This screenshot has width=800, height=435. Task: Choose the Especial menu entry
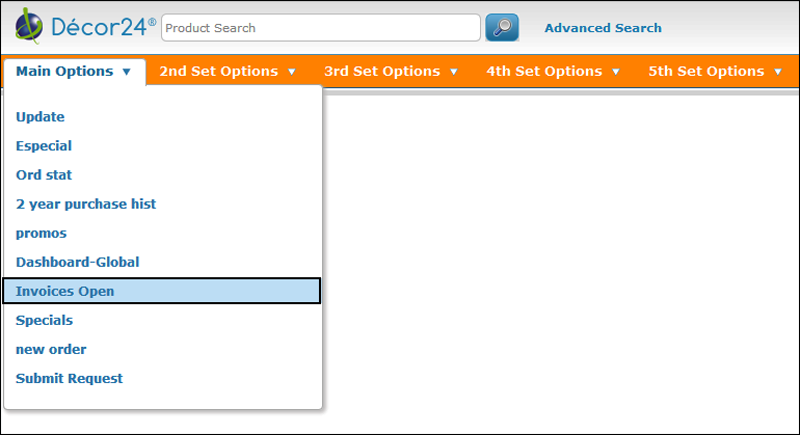click(44, 146)
